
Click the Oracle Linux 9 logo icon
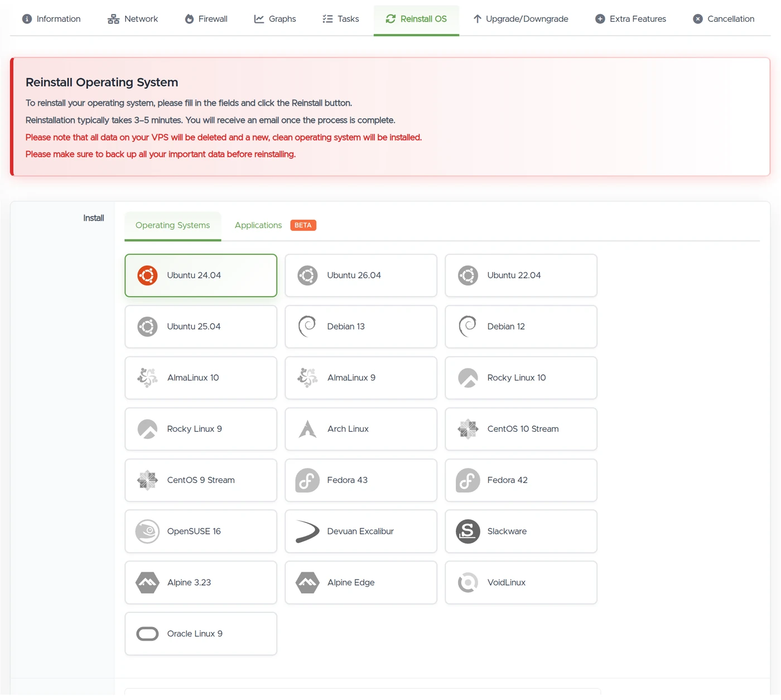click(147, 634)
